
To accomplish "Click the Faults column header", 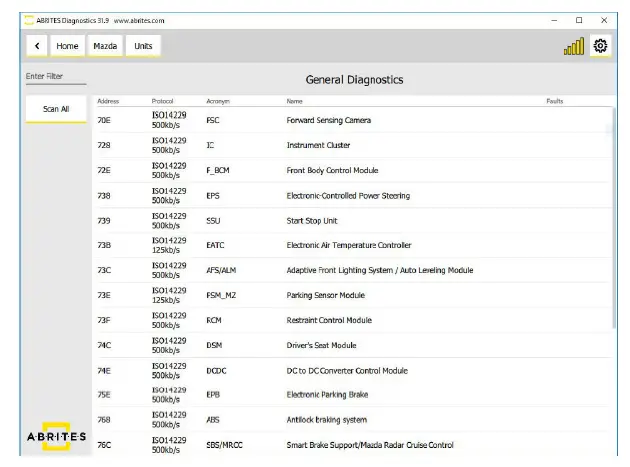I will pos(554,101).
